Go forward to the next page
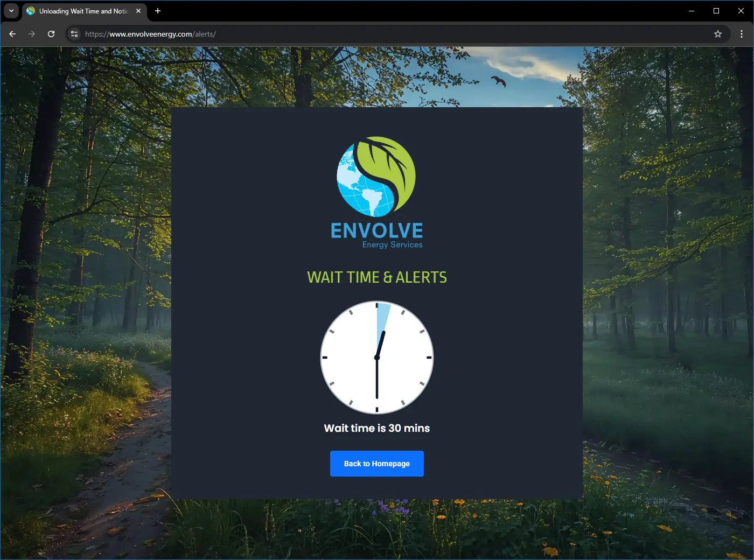The width and height of the screenshot is (754, 560). (32, 34)
